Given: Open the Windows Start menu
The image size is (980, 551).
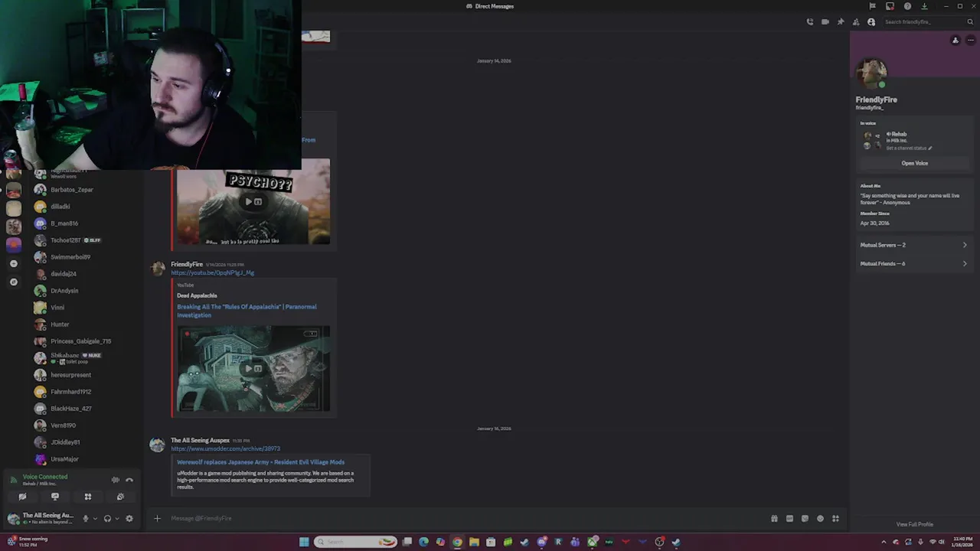Looking at the screenshot, I should (x=304, y=542).
